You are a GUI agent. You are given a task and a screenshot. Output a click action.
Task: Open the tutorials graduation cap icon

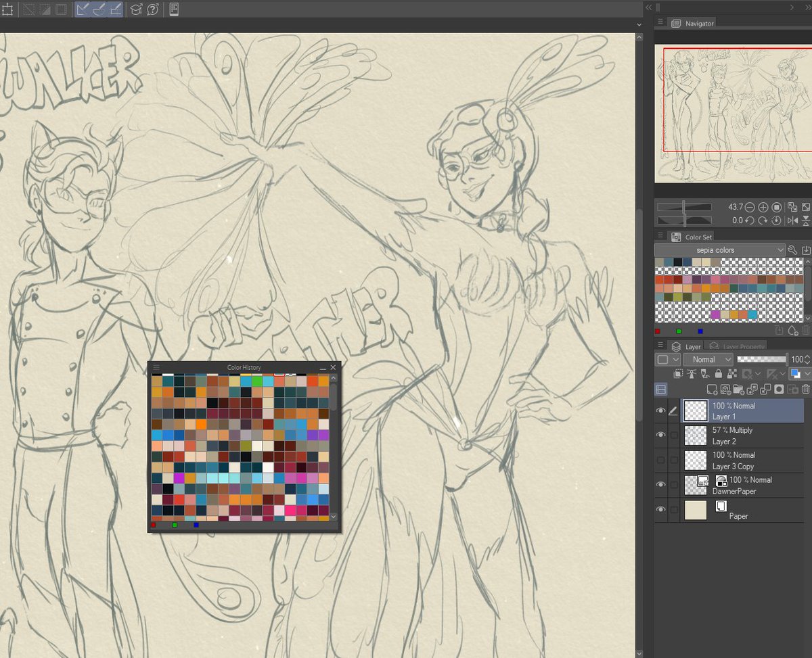[136, 9]
